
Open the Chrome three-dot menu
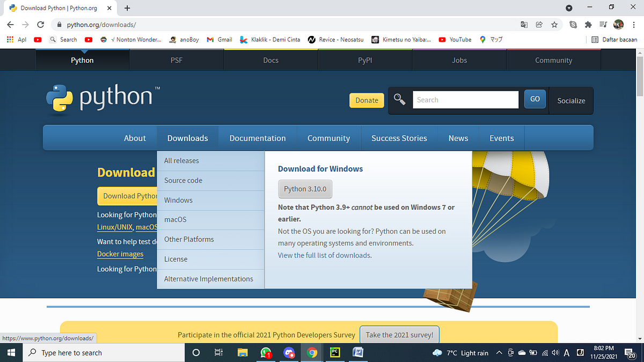(x=633, y=25)
